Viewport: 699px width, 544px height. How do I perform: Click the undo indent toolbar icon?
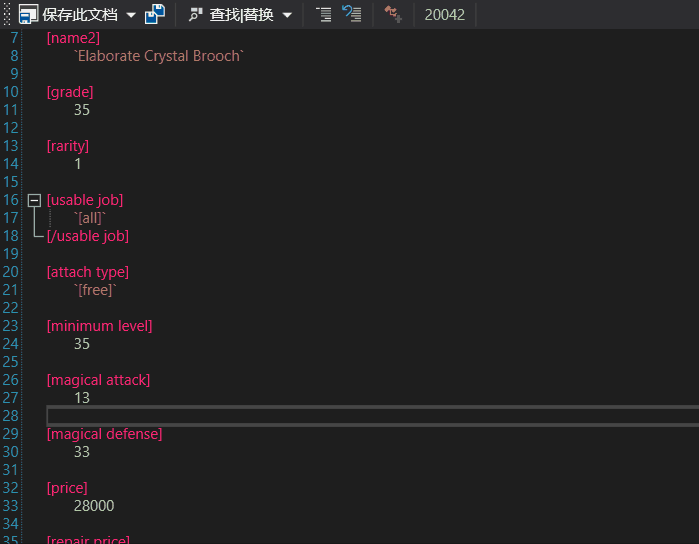[352, 14]
